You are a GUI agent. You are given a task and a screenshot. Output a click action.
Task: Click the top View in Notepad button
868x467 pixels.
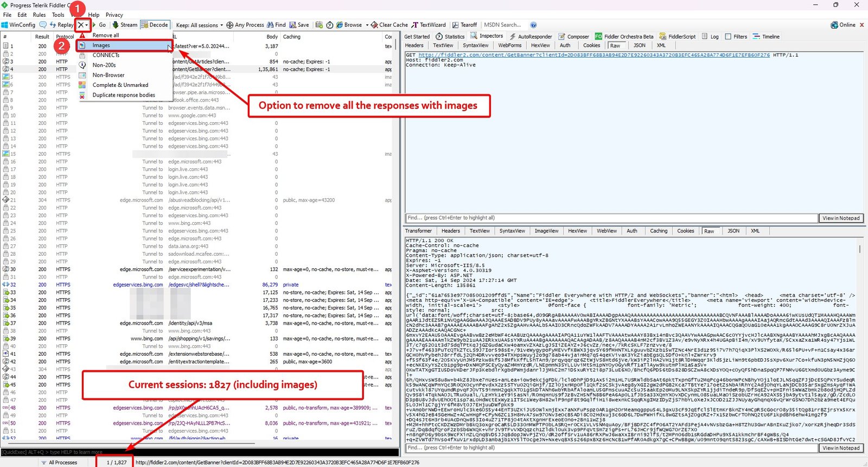coord(841,218)
